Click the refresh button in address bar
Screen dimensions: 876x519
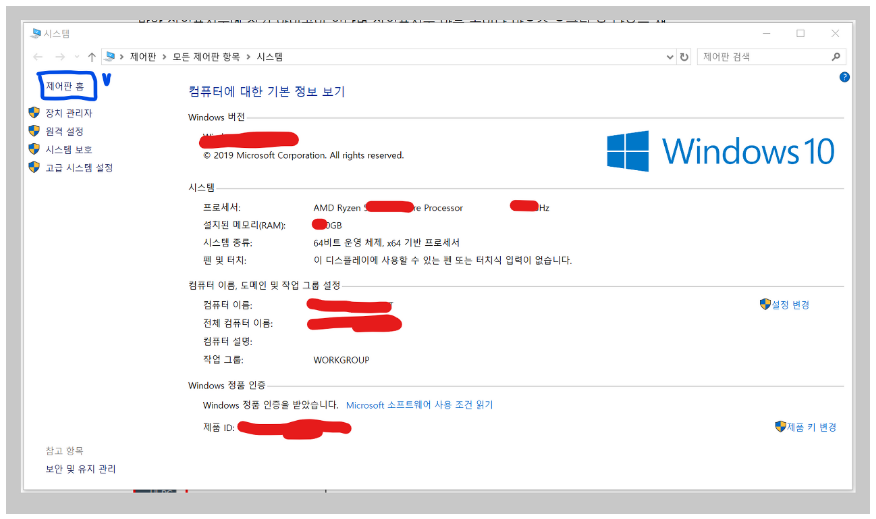tap(684, 56)
